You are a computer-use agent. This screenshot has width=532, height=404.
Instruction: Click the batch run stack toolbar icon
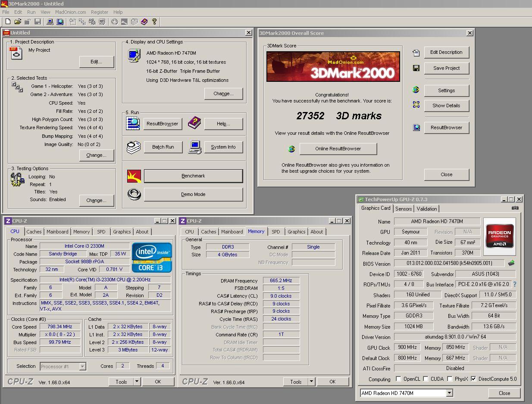[x=134, y=22]
